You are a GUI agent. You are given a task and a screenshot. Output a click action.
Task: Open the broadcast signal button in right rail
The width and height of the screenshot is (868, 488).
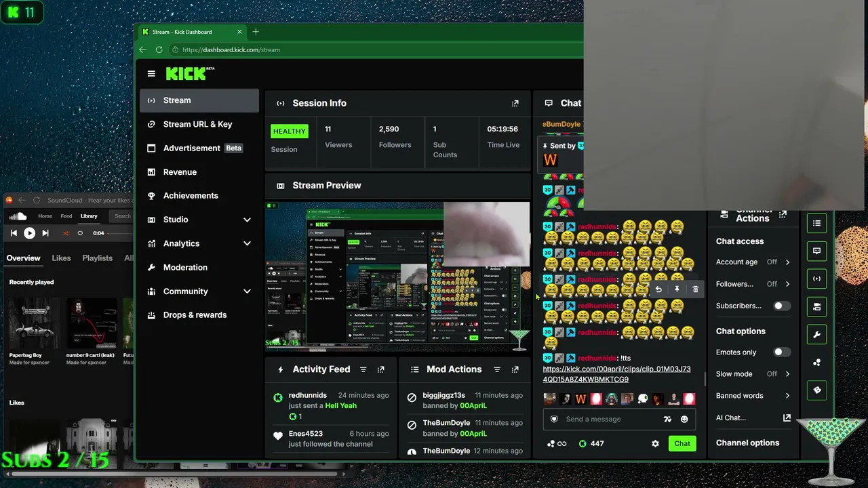(x=816, y=279)
